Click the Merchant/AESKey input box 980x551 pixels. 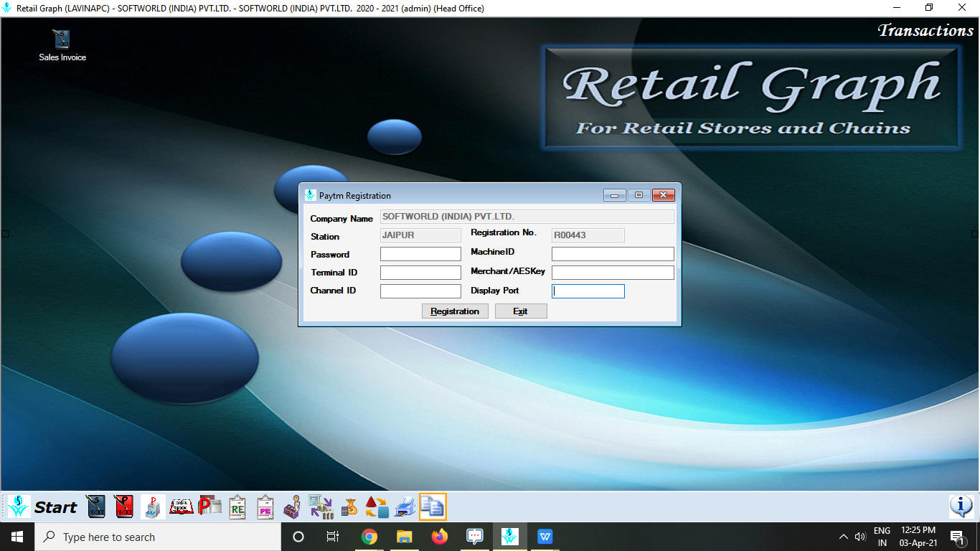point(613,273)
